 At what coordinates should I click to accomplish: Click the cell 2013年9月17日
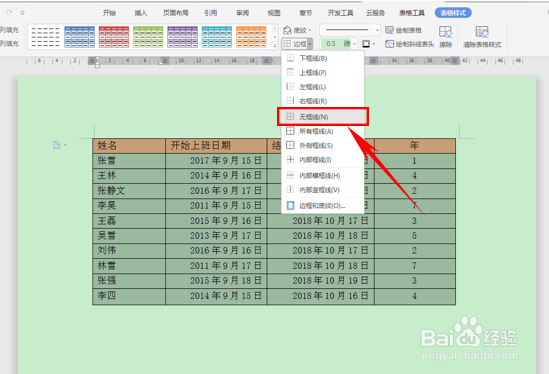pyautogui.click(x=216, y=236)
